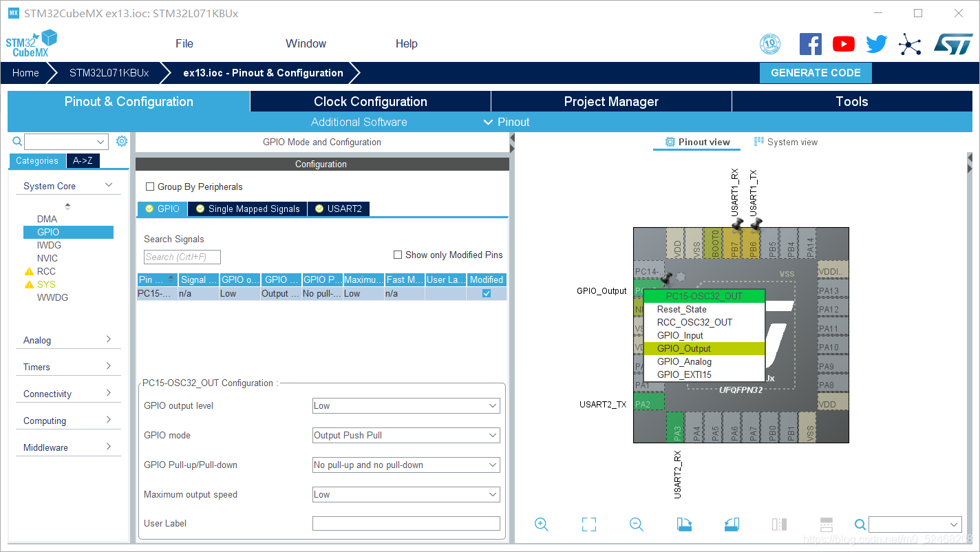Select Reset_State in pin menu
Viewport: 980px width, 552px height.
(x=703, y=309)
